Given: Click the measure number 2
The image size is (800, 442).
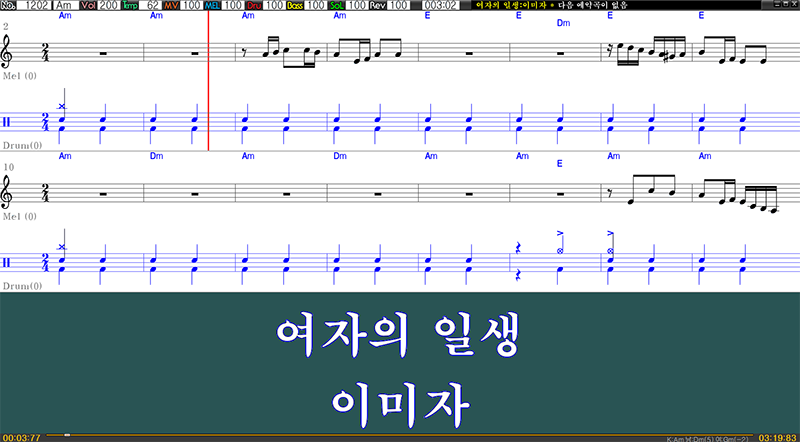Looking at the screenshot, I should (6, 26).
